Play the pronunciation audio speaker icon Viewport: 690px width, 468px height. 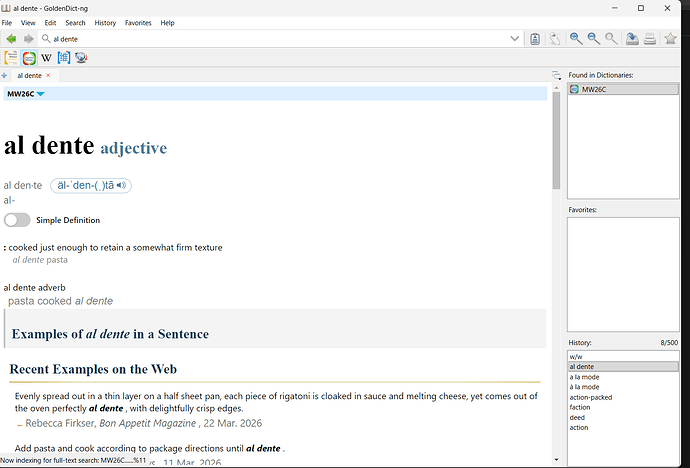coord(121,185)
